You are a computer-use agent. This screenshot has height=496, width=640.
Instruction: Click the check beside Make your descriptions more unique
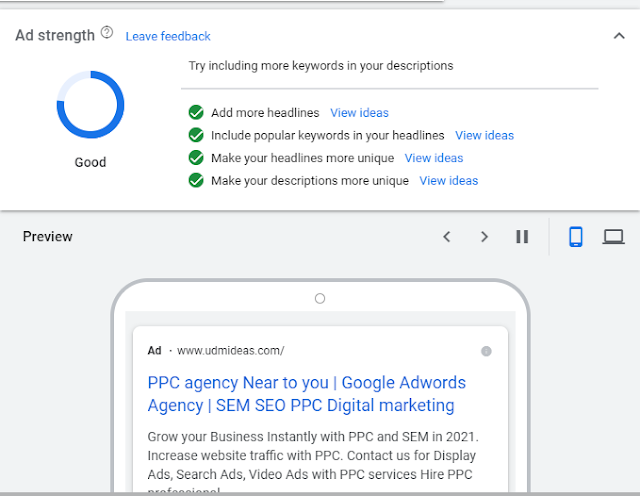tap(196, 180)
